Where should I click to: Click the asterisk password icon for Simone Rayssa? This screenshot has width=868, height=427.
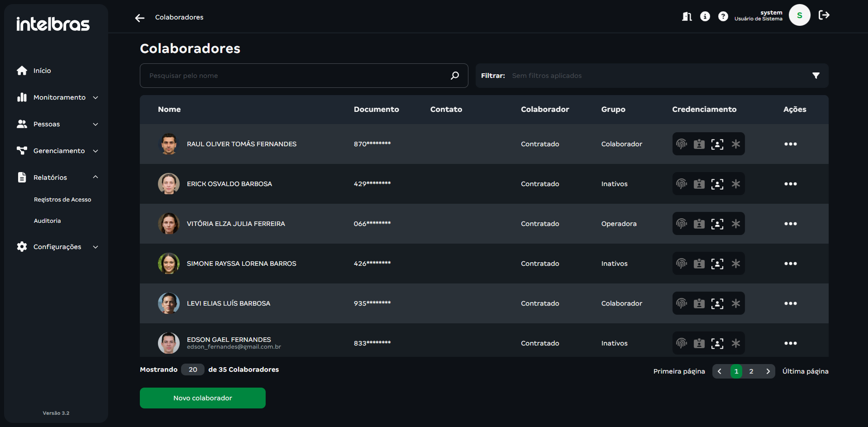tap(736, 264)
